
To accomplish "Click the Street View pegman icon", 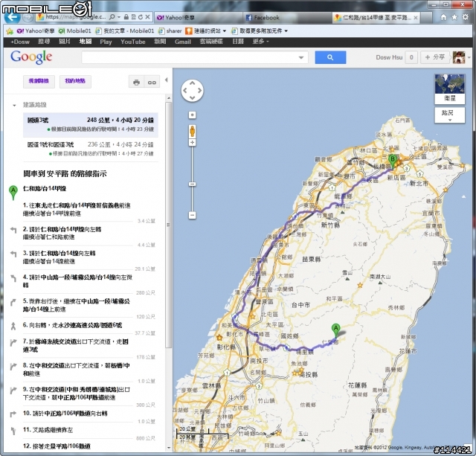I will tap(192, 131).
